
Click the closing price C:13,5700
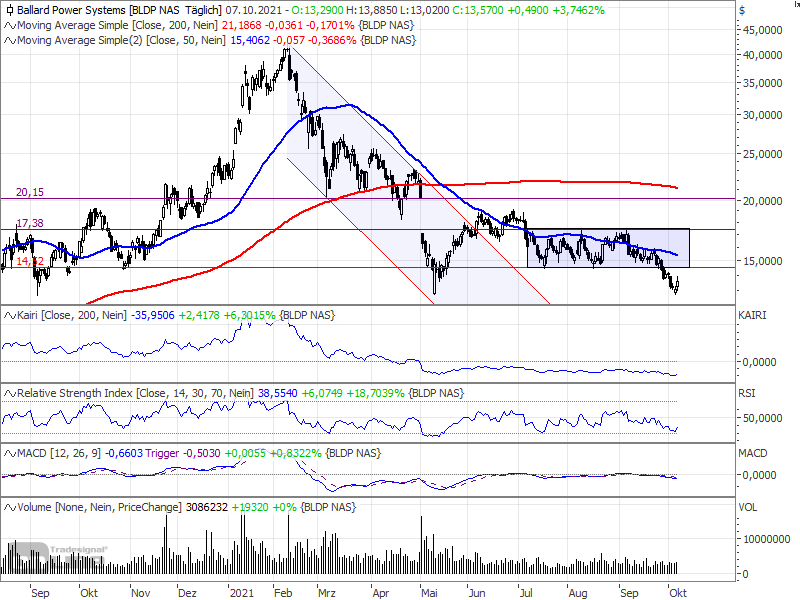[x=479, y=10]
